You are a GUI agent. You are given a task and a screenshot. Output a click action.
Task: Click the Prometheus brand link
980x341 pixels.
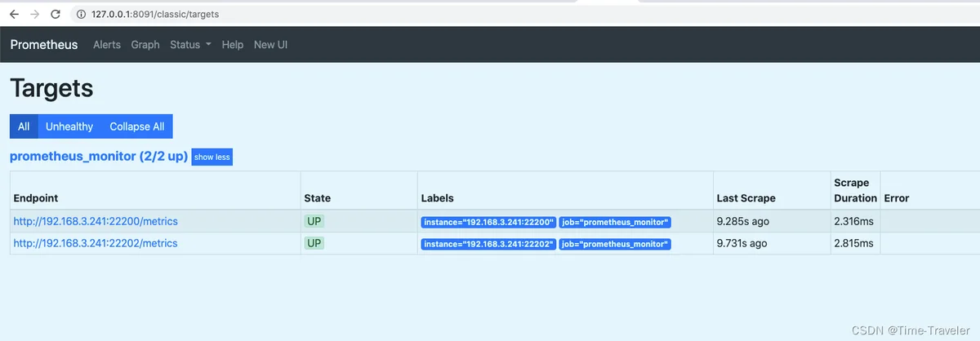[44, 45]
